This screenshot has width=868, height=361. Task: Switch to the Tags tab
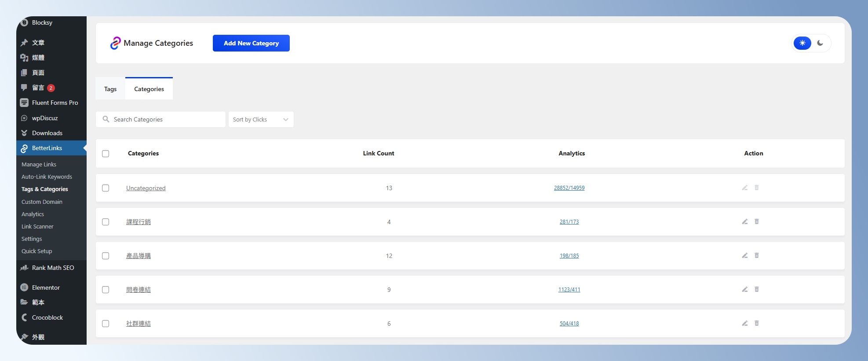(x=110, y=89)
